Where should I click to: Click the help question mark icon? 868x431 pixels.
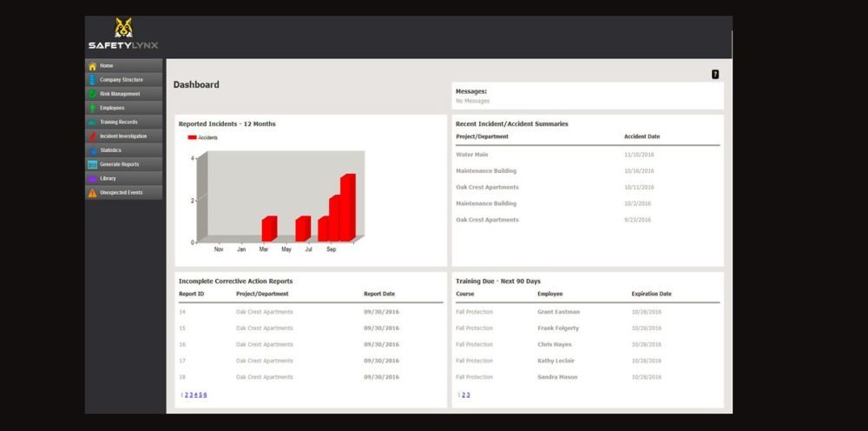[715, 75]
